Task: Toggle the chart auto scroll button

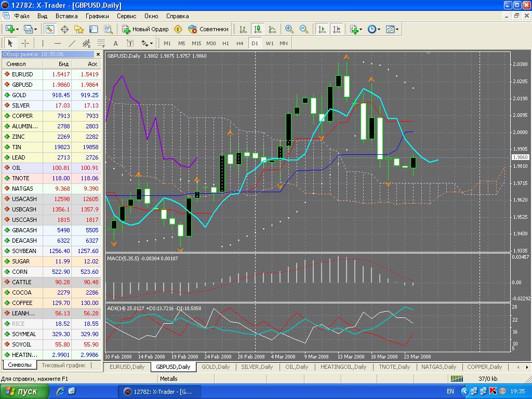Action: [322, 29]
